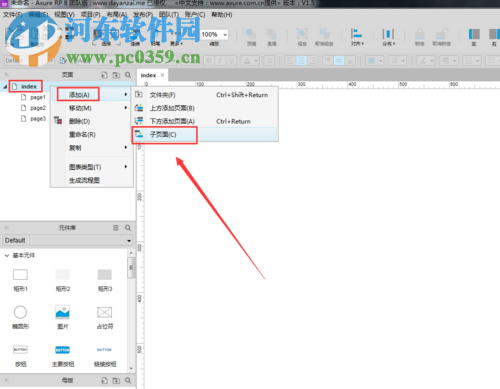The width and height of the screenshot is (500, 389).
Task: Click the lock (锁定) toolbar icon
Action: click(419, 37)
